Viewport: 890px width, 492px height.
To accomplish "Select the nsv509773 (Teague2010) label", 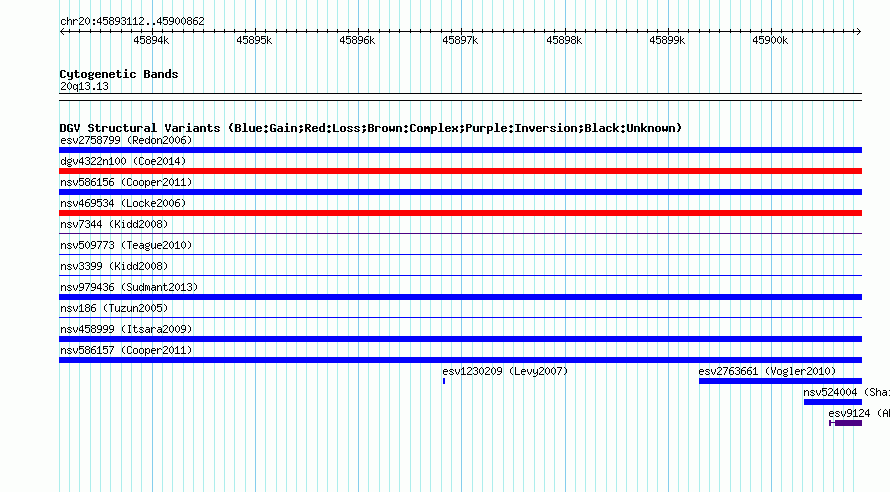I will pyautogui.click(x=126, y=245).
